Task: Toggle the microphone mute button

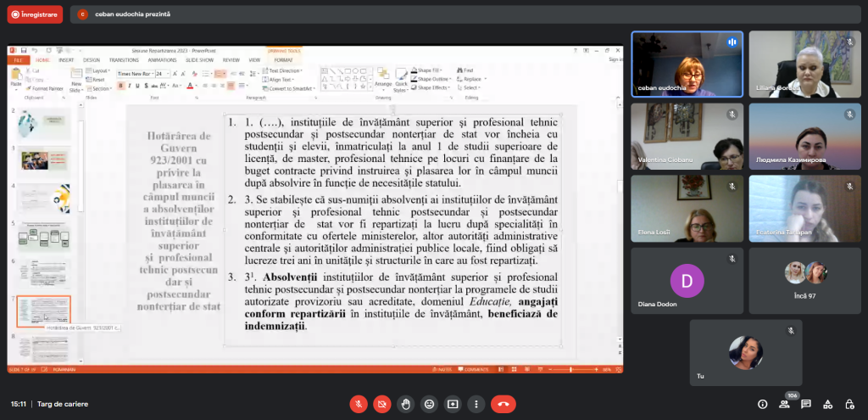Action: (359, 404)
